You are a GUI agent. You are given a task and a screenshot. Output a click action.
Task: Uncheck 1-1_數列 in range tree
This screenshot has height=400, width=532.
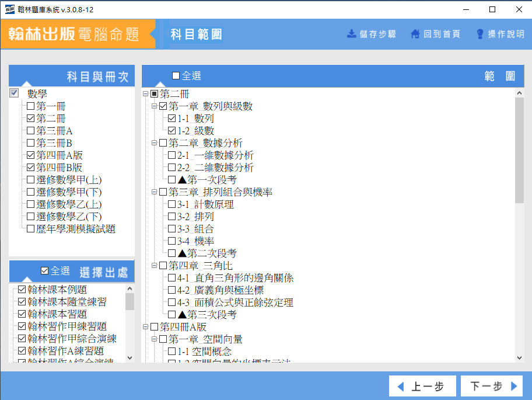click(x=171, y=118)
